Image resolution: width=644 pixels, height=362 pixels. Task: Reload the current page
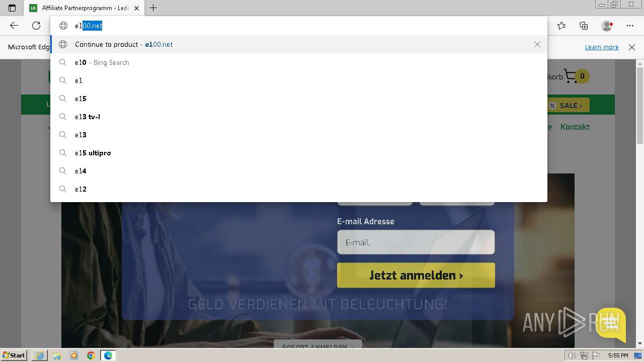pos(36,26)
